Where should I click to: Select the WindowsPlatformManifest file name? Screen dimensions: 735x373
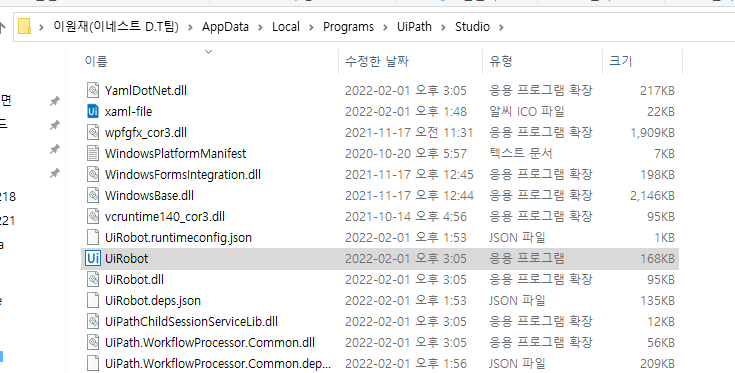[175, 154]
